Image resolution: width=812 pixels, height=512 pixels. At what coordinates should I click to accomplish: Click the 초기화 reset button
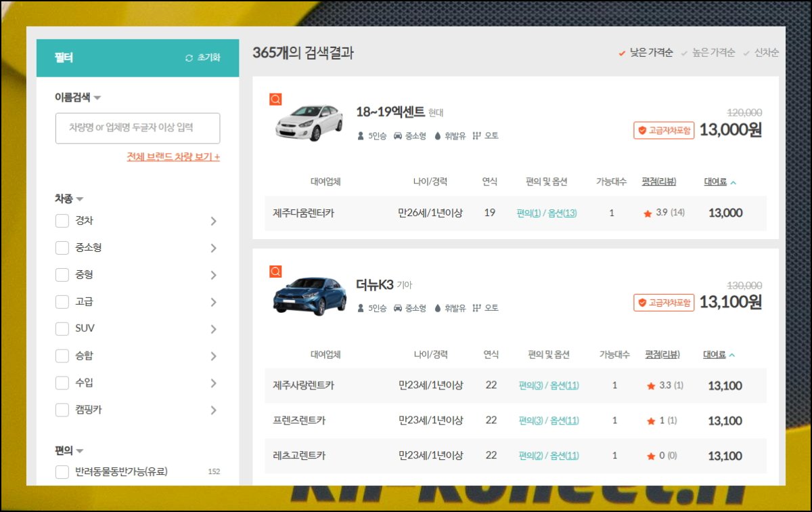coord(202,58)
